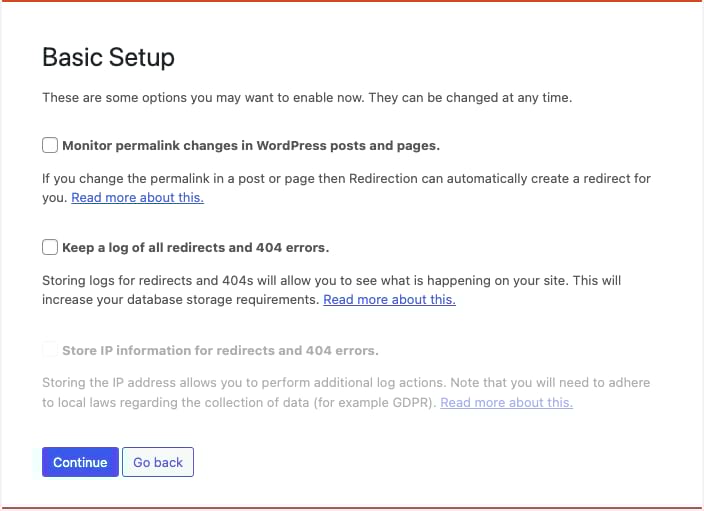Screen dimensions: 704x511
Task: Click the label 'Store IP information for redirects and 404 errors.'
Action: (220, 350)
